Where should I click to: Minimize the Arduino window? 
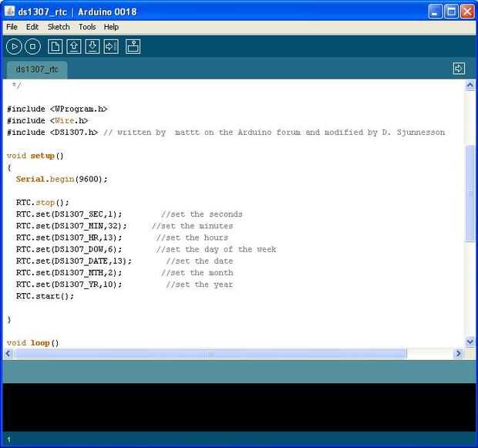point(435,12)
